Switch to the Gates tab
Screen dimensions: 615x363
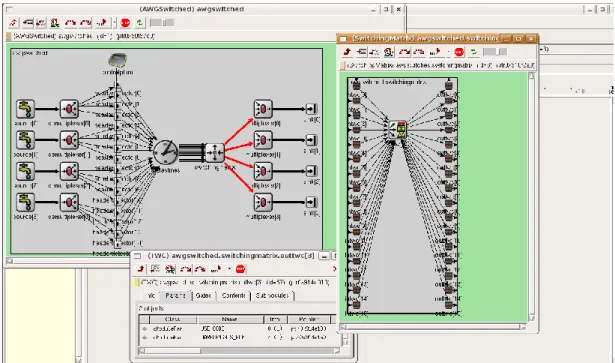tap(203, 296)
